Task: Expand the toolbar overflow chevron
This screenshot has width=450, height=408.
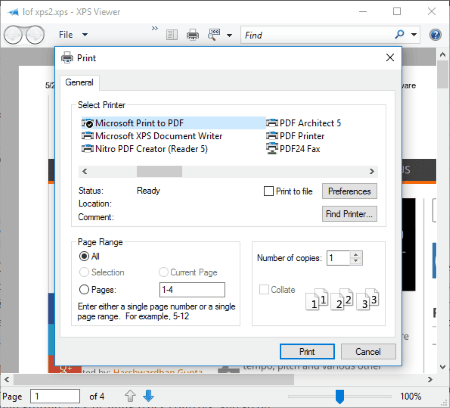Action: pos(155,28)
